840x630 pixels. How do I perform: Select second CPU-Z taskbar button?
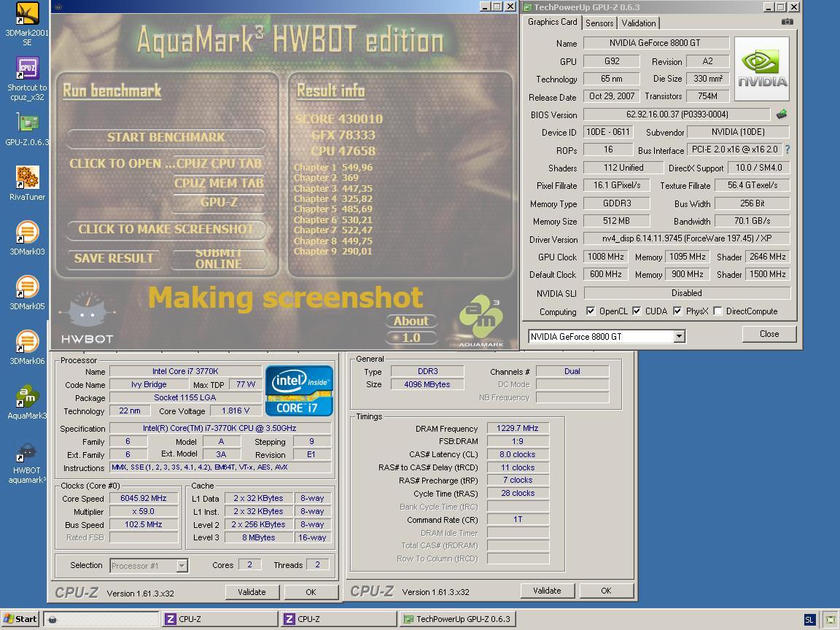point(338,619)
